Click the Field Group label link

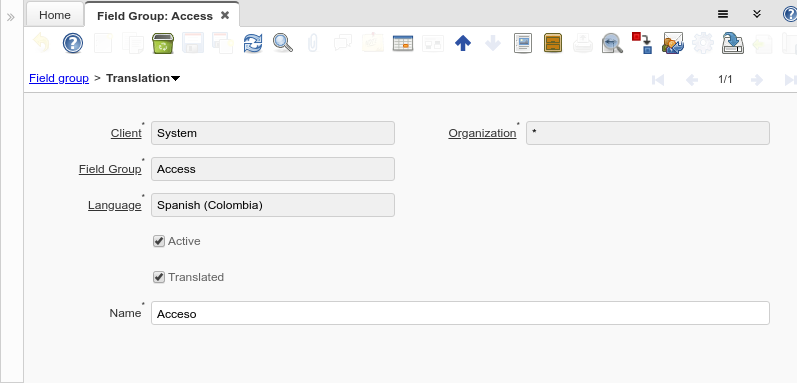110,169
